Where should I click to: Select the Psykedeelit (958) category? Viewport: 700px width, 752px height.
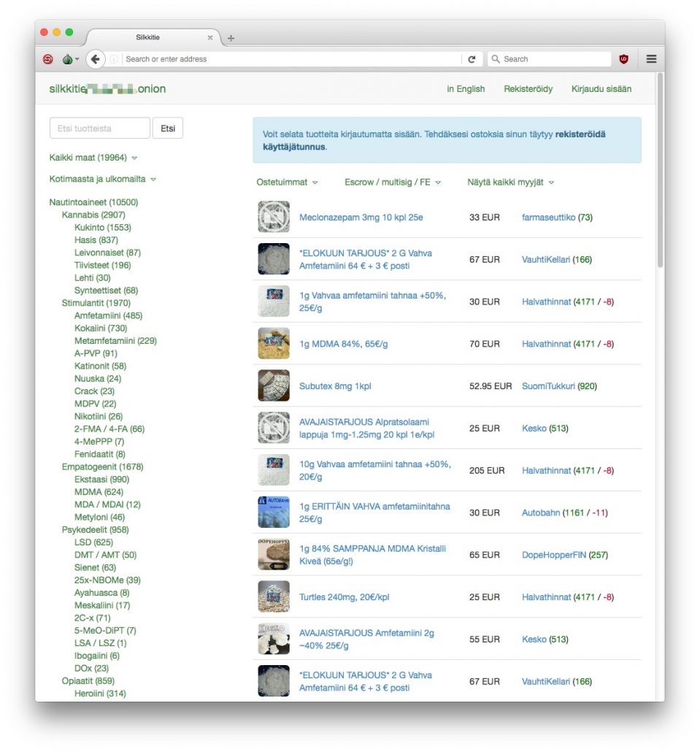[x=95, y=530]
